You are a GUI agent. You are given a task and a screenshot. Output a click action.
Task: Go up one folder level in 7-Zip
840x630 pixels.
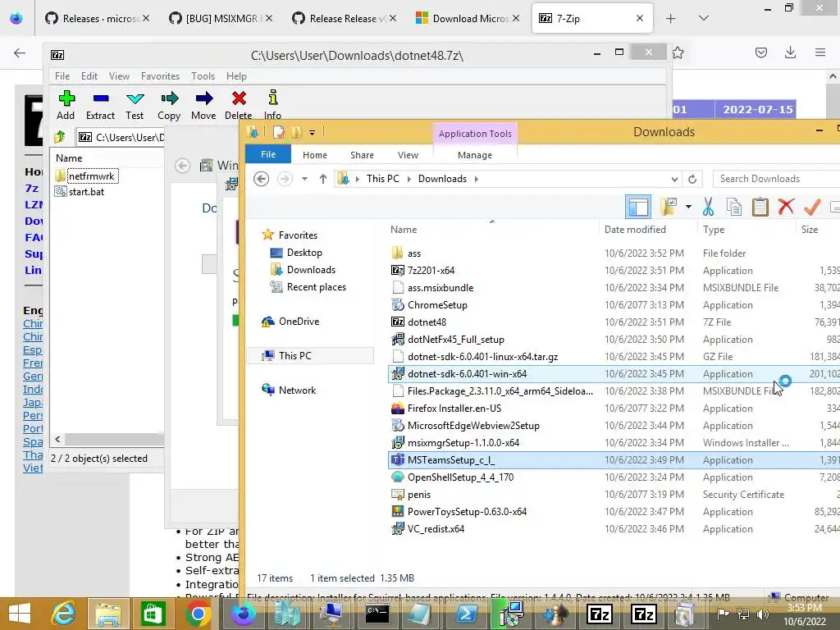coord(59,137)
